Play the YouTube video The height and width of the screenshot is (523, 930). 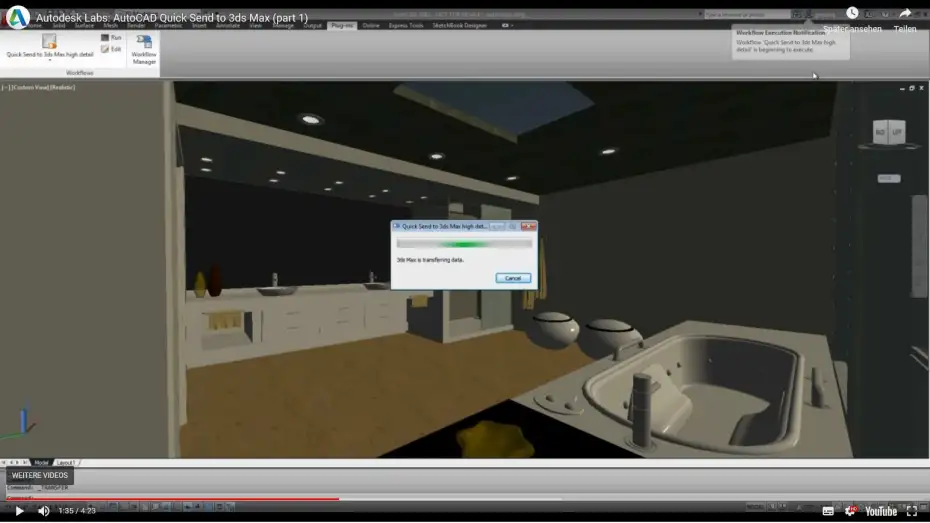click(x=19, y=511)
